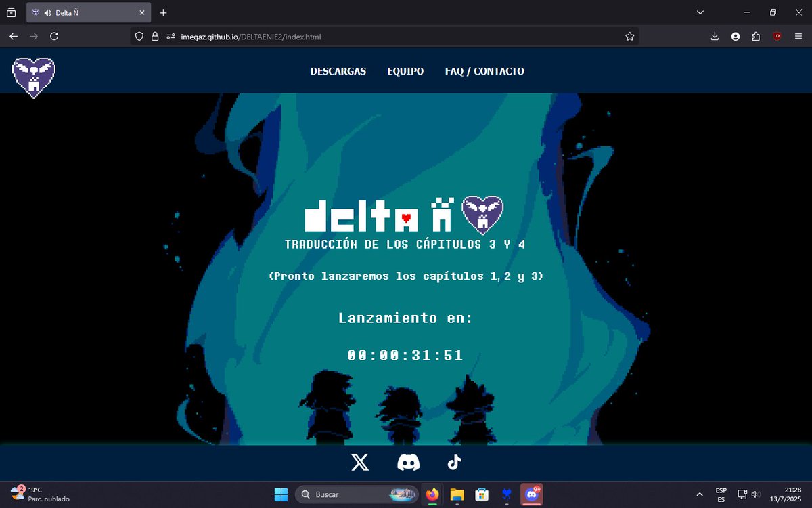List all tabs dropdown arrow
The width and height of the screenshot is (812, 508).
click(x=700, y=13)
